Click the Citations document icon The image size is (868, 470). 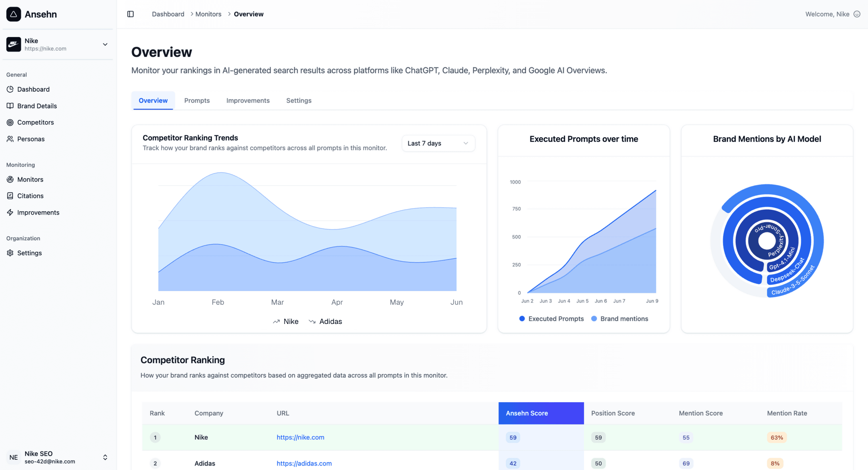pyautogui.click(x=10, y=196)
